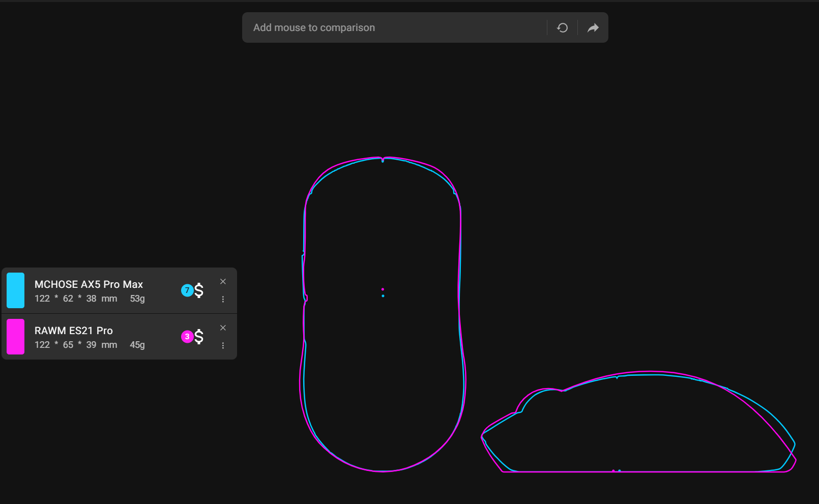Click the 45g weight value
Image resolution: width=819 pixels, height=504 pixels.
coord(137,345)
